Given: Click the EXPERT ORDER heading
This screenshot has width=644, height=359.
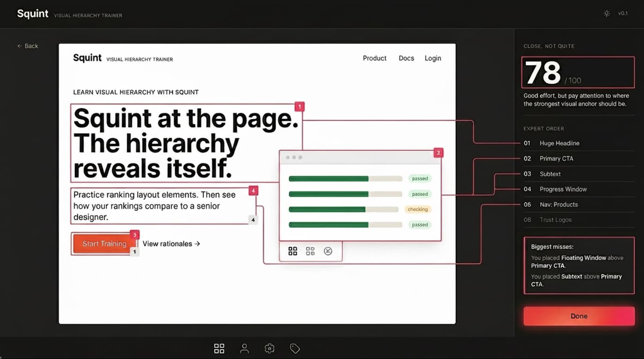Looking at the screenshot, I should (x=544, y=129).
